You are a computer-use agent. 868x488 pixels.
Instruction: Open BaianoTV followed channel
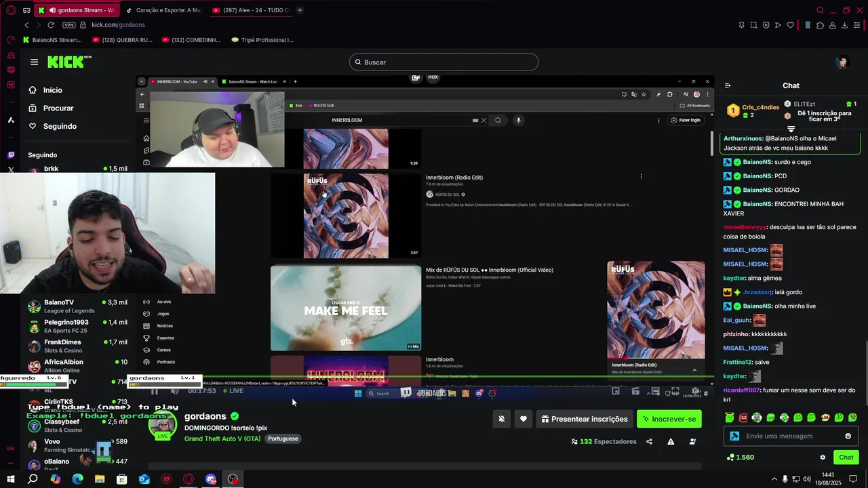click(77, 306)
